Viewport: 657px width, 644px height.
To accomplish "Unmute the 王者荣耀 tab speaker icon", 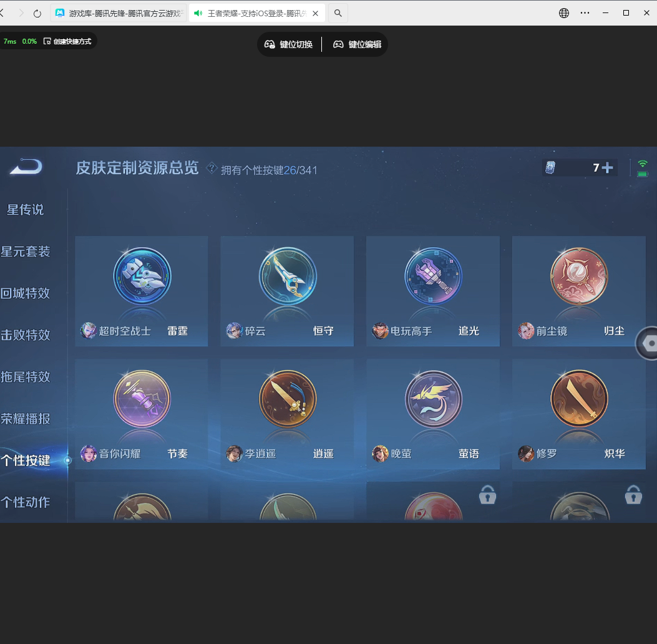I will pyautogui.click(x=198, y=12).
